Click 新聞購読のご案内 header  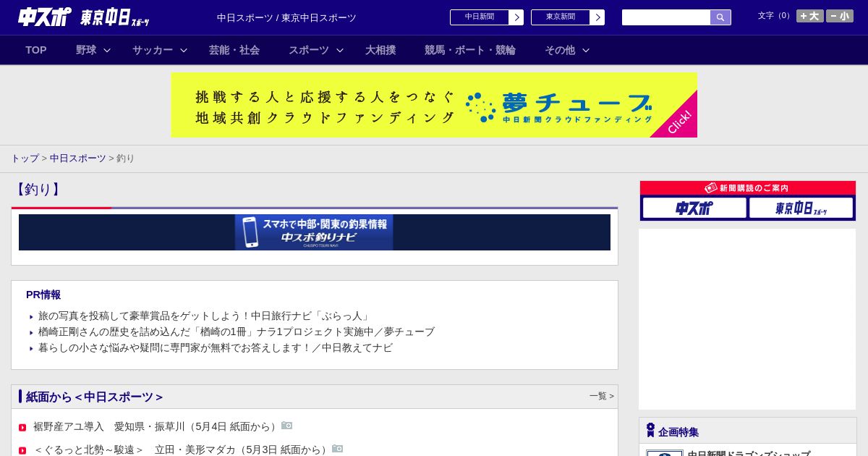coord(748,187)
